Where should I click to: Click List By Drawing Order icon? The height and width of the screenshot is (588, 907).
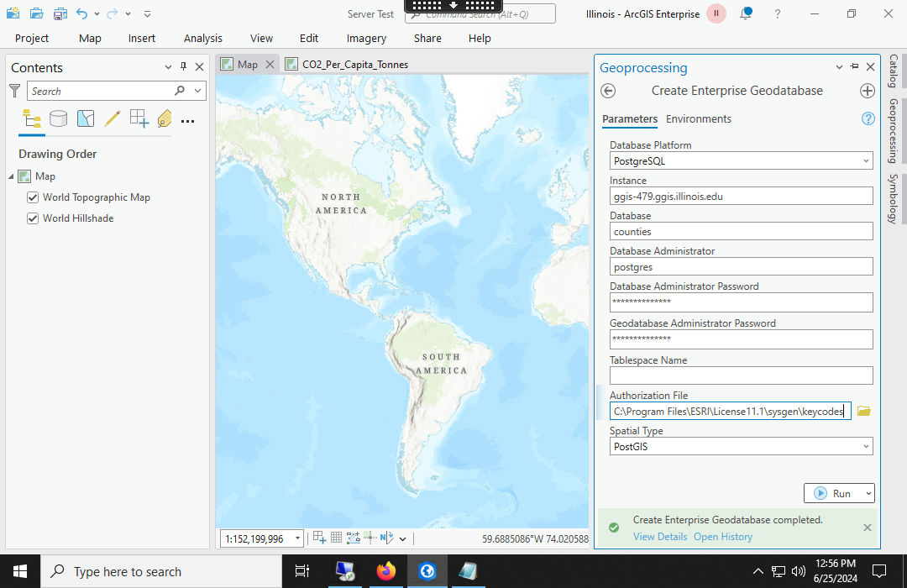[32, 118]
